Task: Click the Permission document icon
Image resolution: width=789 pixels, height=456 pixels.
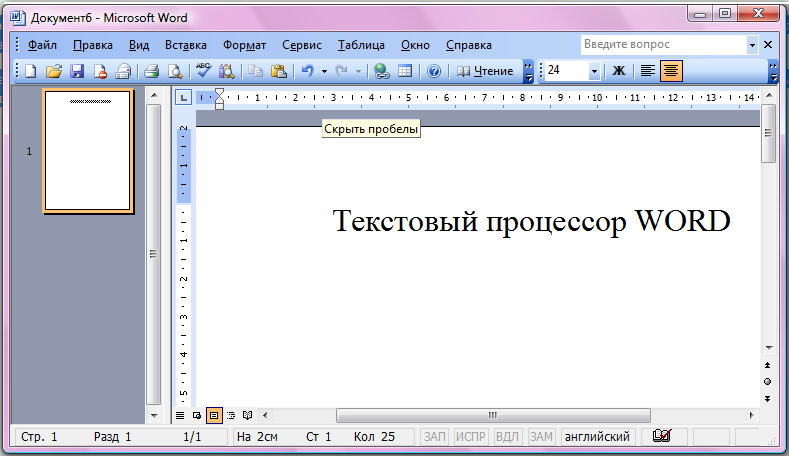Action: click(x=100, y=71)
